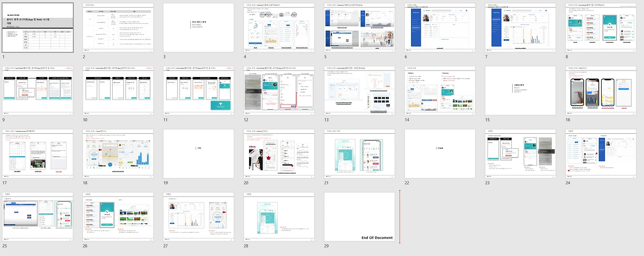This screenshot has height=256, width=644.
Task: Select slide 2 table thumbnail
Action: (118, 28)
